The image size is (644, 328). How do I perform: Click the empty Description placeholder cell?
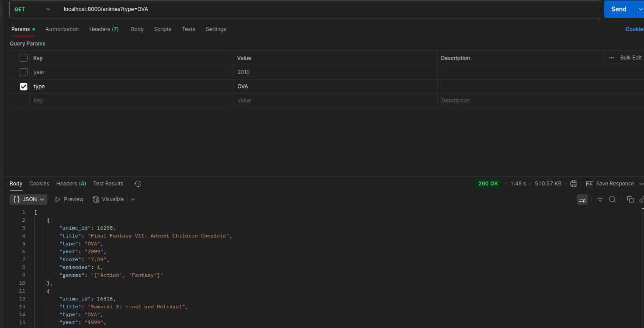tap(540, 101)
